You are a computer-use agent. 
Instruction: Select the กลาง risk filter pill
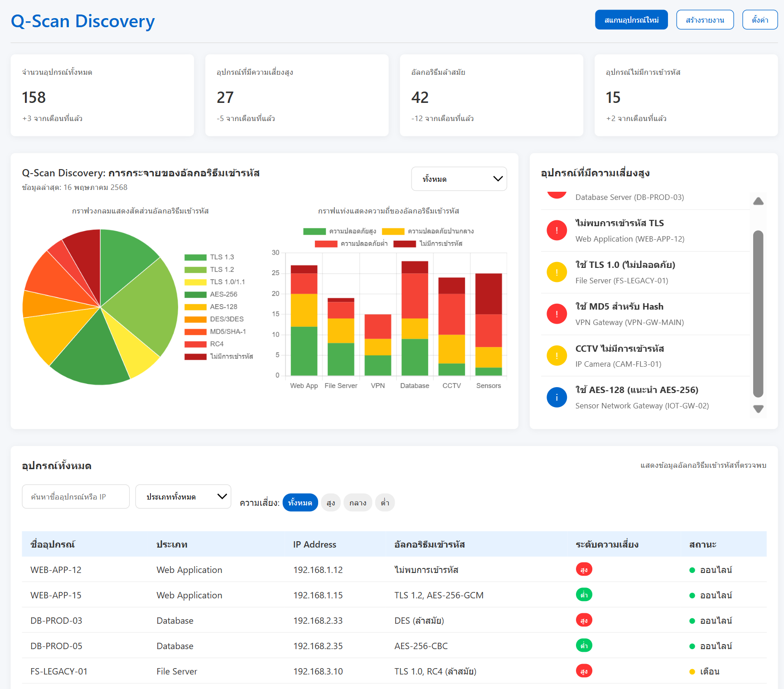(358, 503)
